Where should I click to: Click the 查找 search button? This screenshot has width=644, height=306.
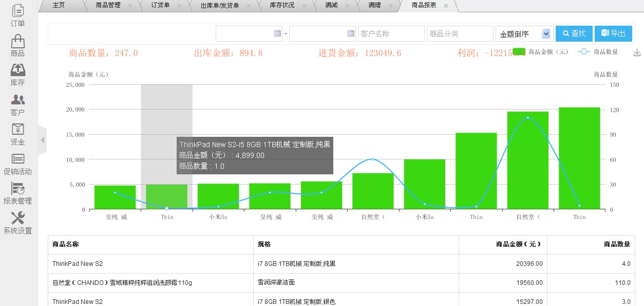(574, 33)
